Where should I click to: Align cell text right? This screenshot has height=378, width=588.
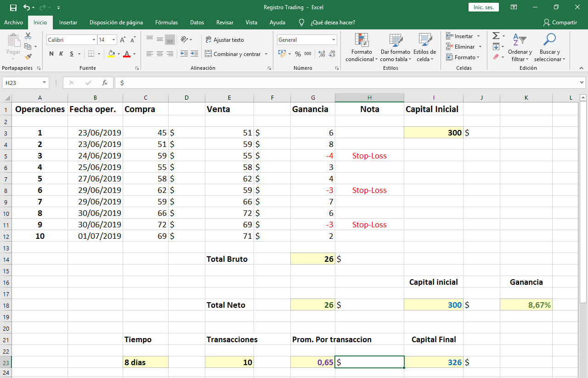pyautogui.click(x=170, y=54)
